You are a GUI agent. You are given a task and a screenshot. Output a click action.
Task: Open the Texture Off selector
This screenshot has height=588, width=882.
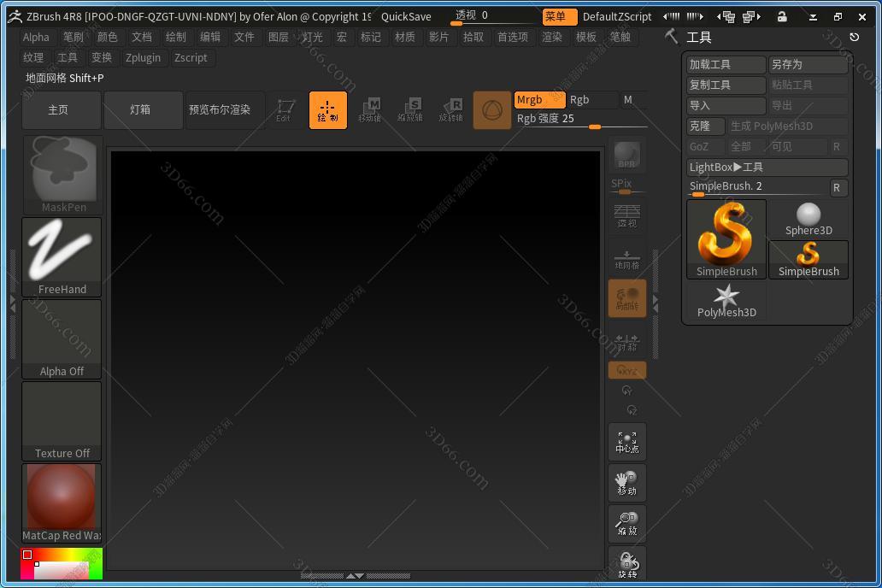(x=62, y=421)
